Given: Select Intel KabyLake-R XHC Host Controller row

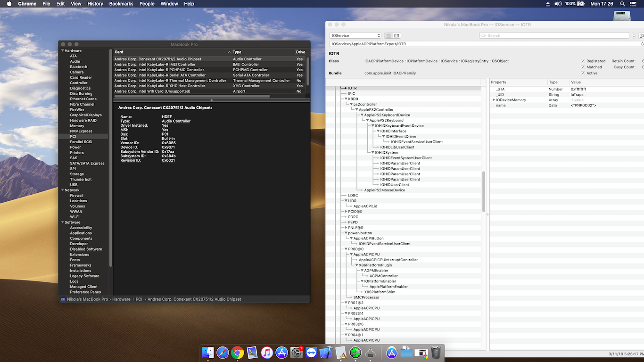Looking at the screenshot, I should (209, 86).
